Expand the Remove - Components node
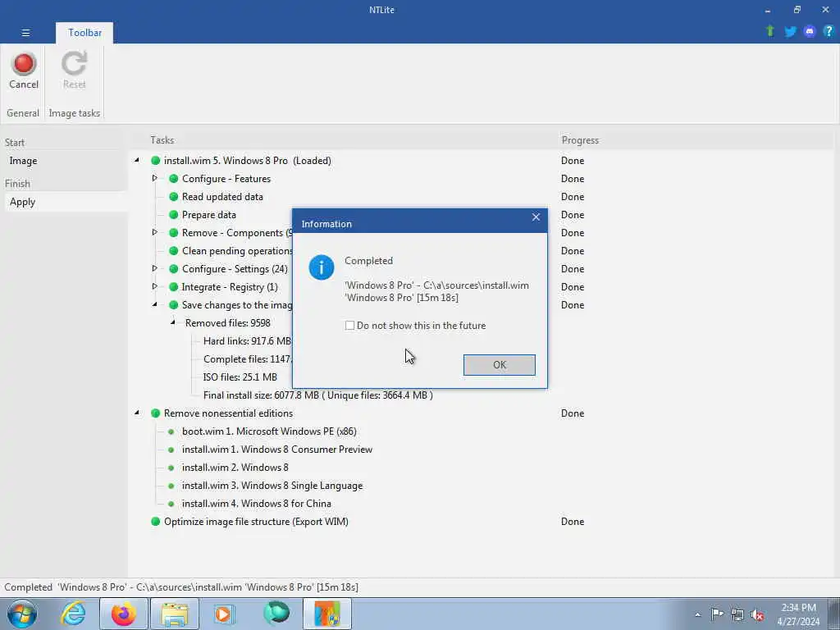Viewport: 840px width, 630px height. pos(155,232)
